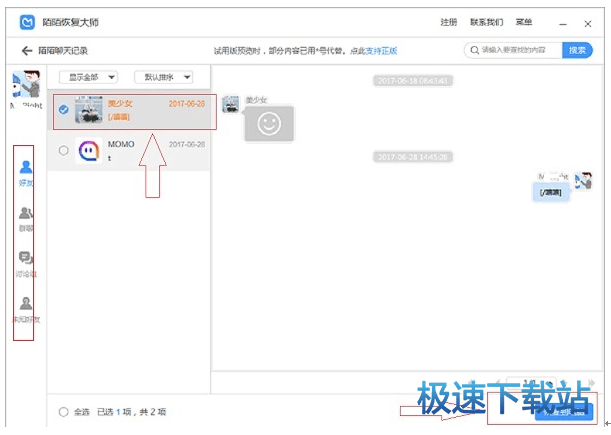Click the blue recover button at bottom right
The height and width of the screenshot is (435, 611).
point(564,412)
